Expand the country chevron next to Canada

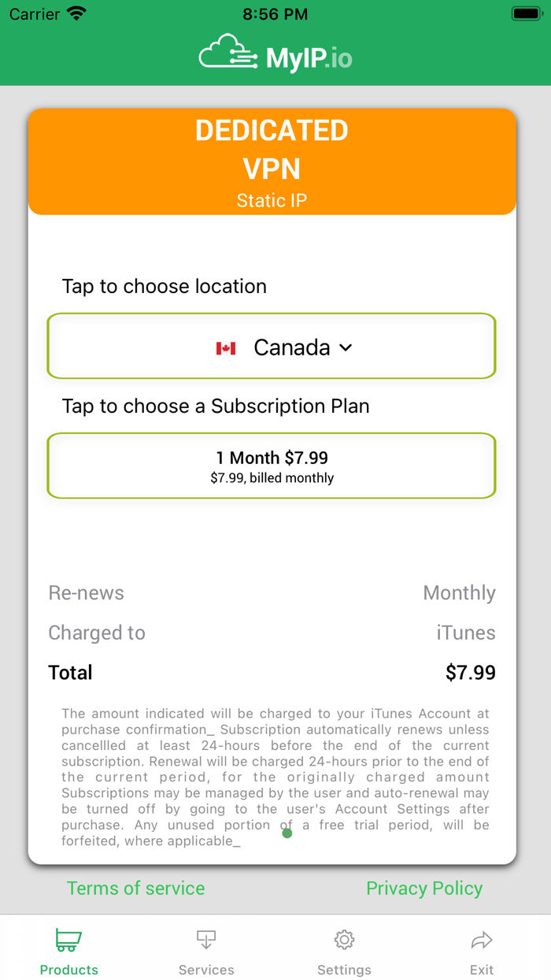[x=345, y=347]
